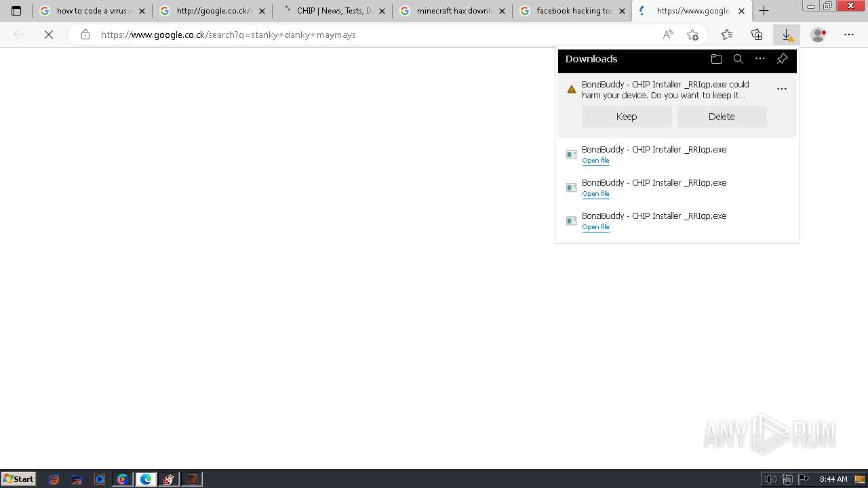Open the Windows Start menu
868x488 pixels.
coord(18,479)
